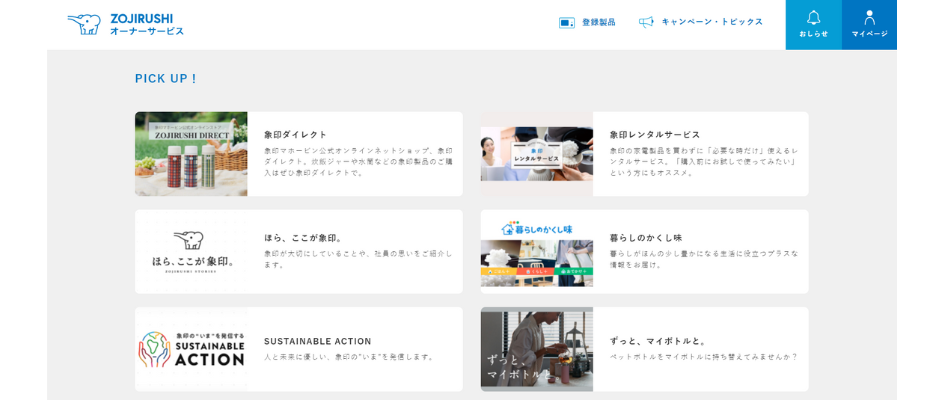Click ペットボトルをマイボトルに description text

[x=704, y=357]
